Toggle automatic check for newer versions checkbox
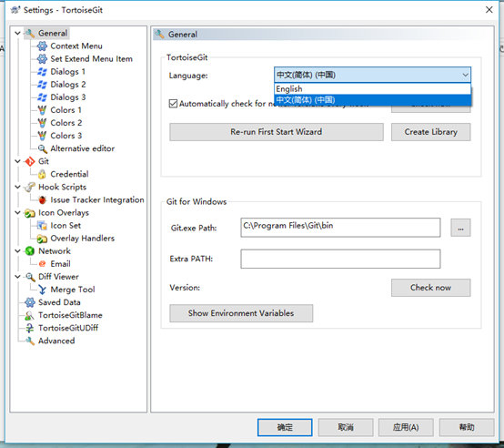504x448 pixels. point(173,104)
